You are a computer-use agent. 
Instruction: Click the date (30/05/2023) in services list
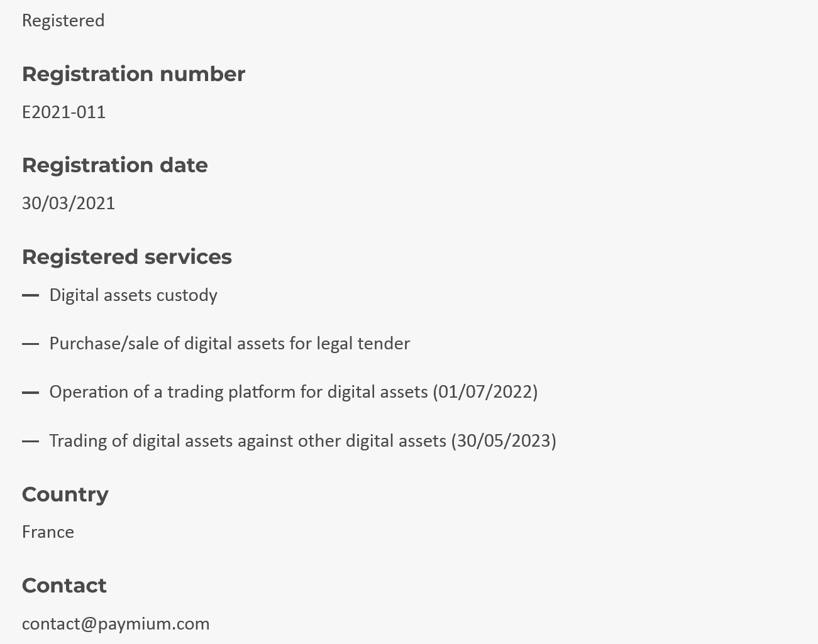(x=504, y=441)
